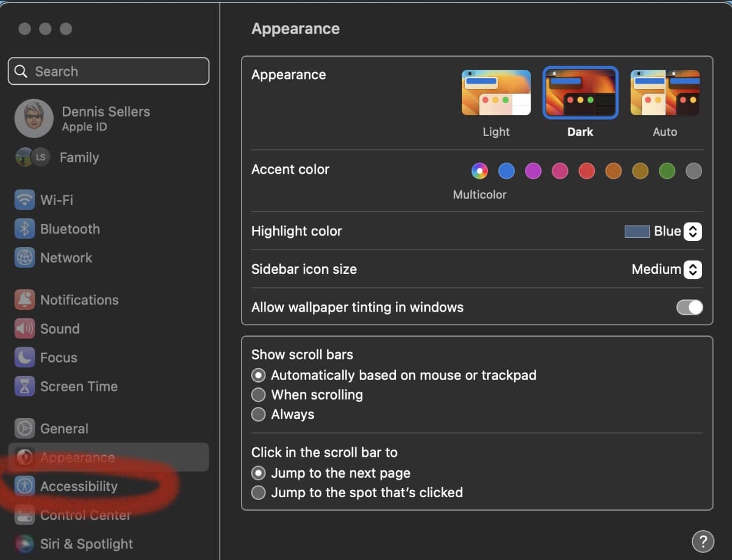
Task: Open the Highlight color Blue dropdown
Action: [692, 231]
